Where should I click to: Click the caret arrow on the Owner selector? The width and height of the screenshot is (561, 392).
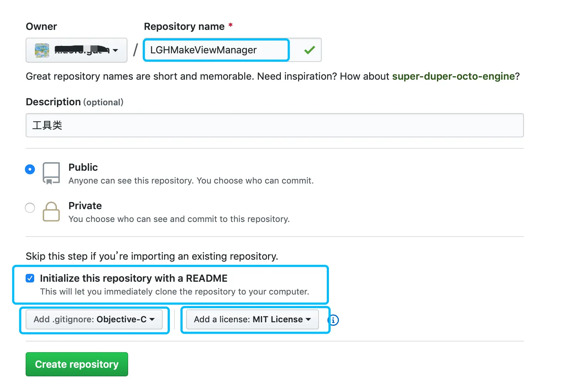click(115, 51)
